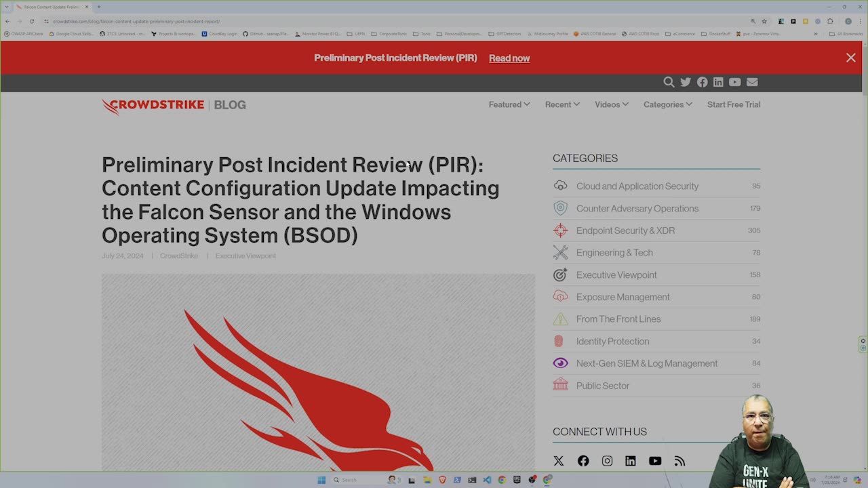Open the Facebook icon under Connect With Us
This screenshot has height=488, width=868.
583,461
